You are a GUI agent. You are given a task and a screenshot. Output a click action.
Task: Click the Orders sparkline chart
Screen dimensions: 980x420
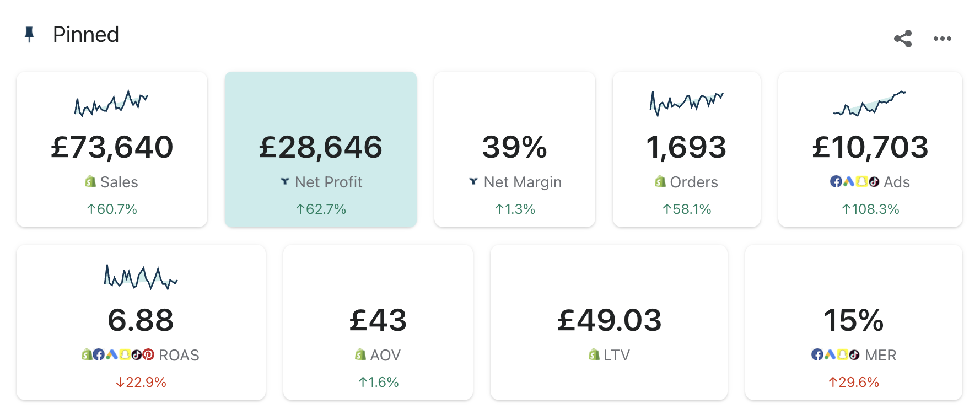[686, 103]
